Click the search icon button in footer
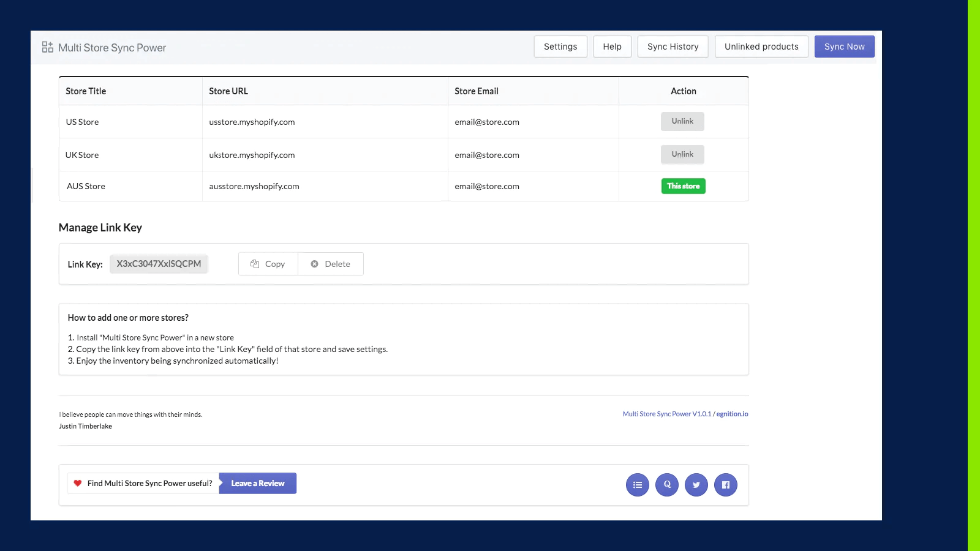The width and height of the screenshot is (980, 551). coord(667,485)
